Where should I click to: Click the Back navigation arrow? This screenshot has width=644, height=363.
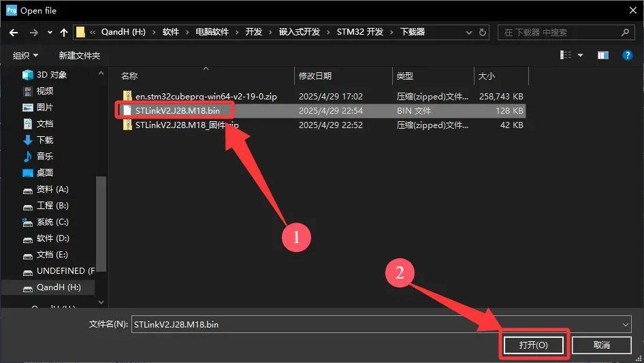[14, 32]
